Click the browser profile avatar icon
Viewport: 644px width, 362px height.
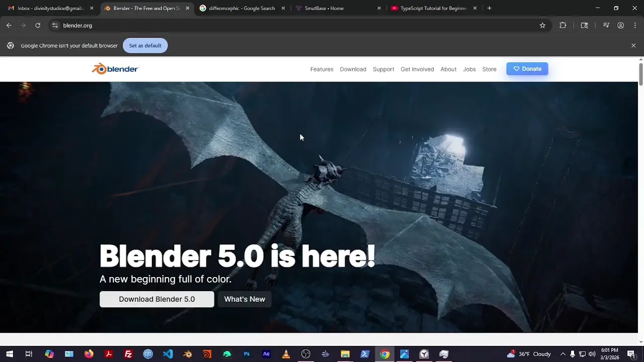tap(620, 25)
